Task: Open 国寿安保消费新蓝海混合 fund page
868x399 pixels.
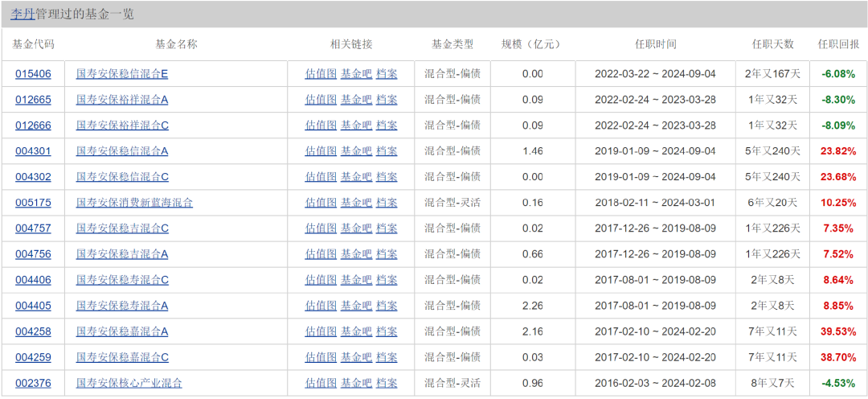Action: 134,203
